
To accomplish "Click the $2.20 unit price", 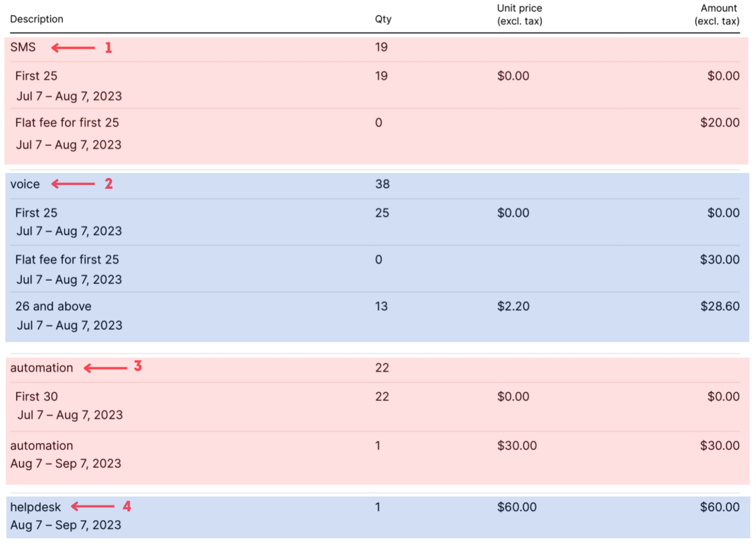I will tap(513, 306).
